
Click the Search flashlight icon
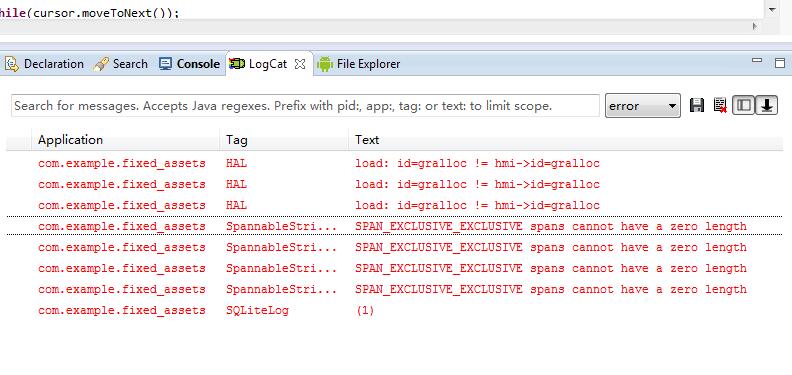[101, 64]
